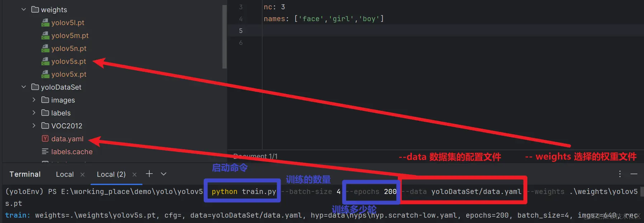
Task: Click 'Document 1/1' breadcrumb in editor
Action: pyautogui.click(x=255, y=156)
